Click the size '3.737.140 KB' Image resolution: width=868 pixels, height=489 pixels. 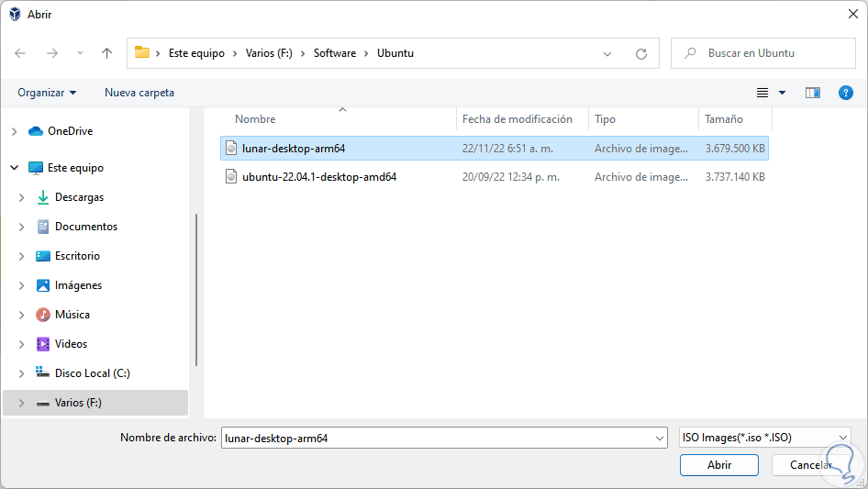point(735,177)
